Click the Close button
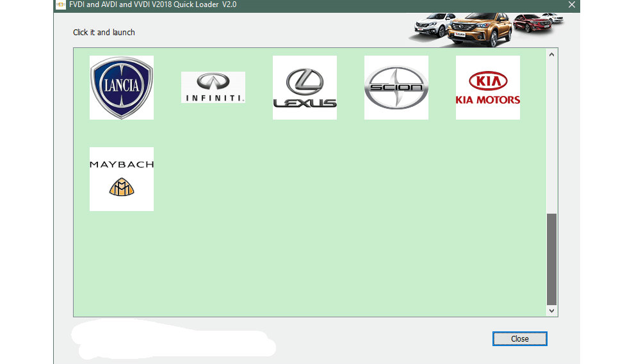This screenshot has width=634, height=364. pyautogui.click(x=519, y=339)
